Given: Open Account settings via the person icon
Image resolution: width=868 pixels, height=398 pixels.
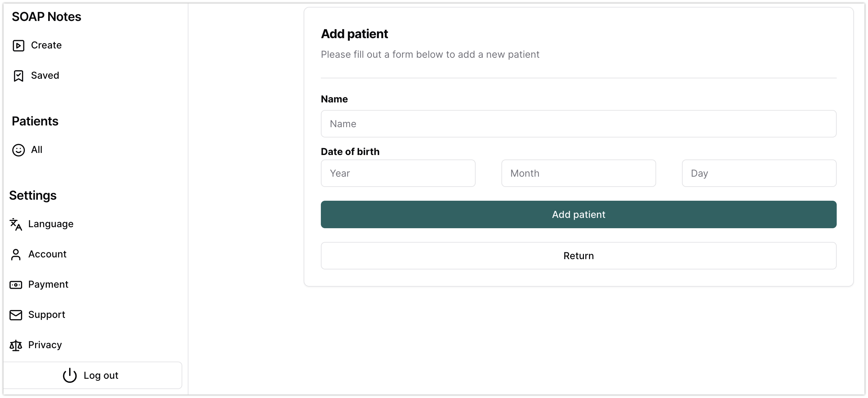Looking at the screenshot, I should pyautogui.click(x=15, y=254).
